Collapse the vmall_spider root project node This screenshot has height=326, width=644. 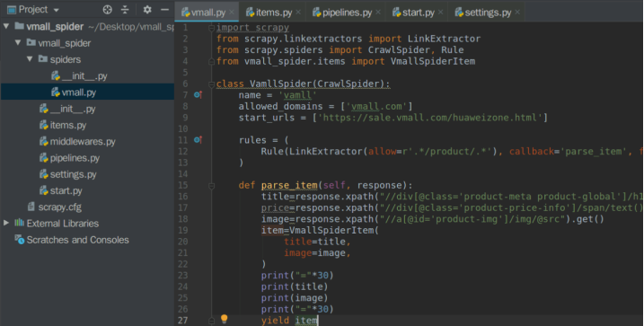click(x=6, y=26)
